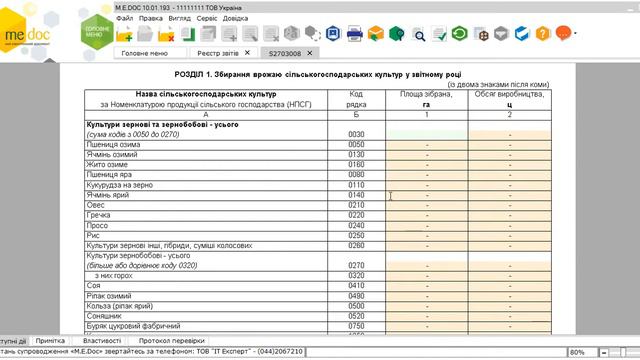Click area cell for Пшениця озима row 0050
Image resolution: width=640 pixels, height=360 pixels.
click(427, 145)
